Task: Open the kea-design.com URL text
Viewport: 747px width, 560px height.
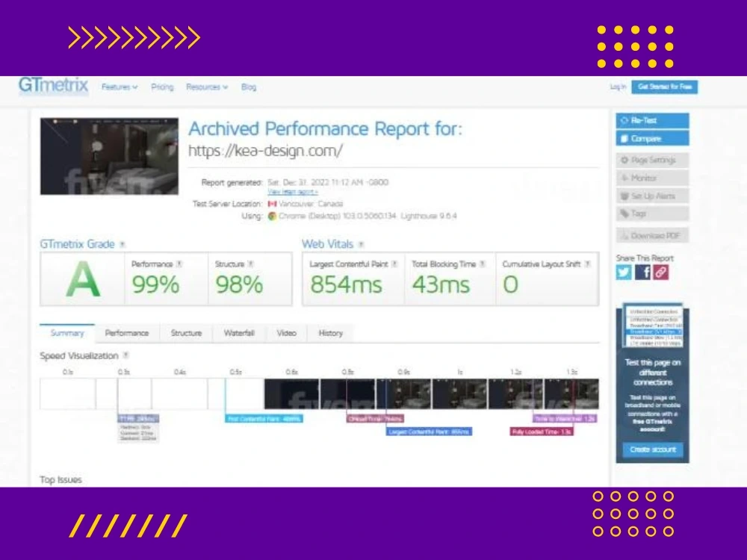Action: point(265,151)
